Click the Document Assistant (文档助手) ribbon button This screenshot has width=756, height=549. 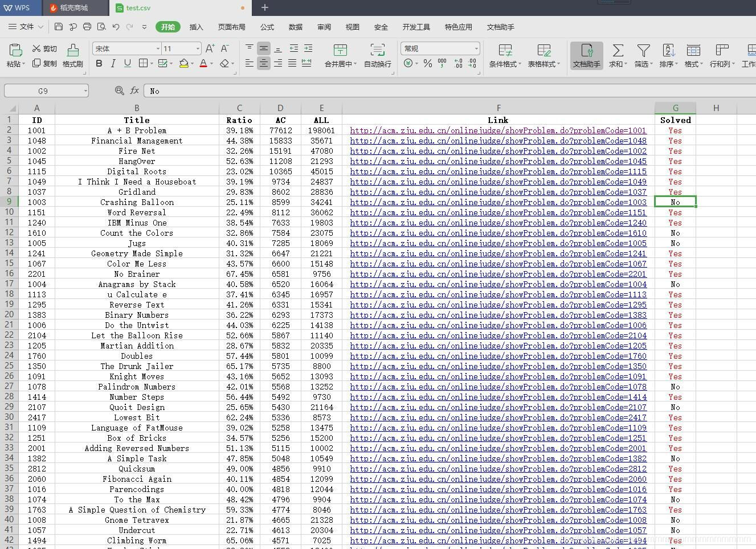tap(587, 56)
